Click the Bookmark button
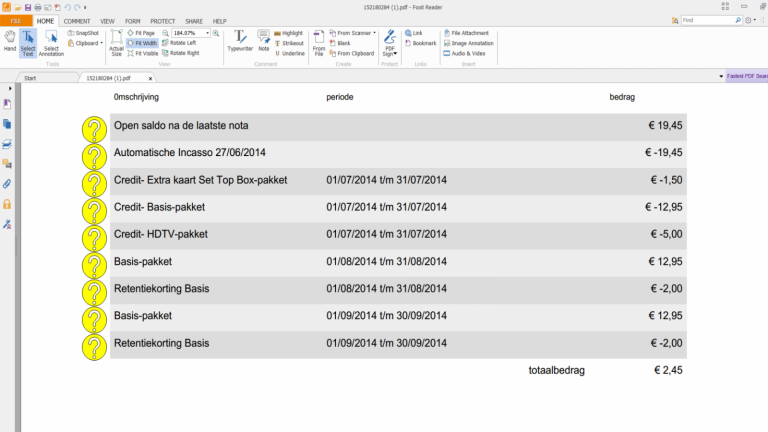Viewport: 768px width, 432px height. [x=423, y=43]
